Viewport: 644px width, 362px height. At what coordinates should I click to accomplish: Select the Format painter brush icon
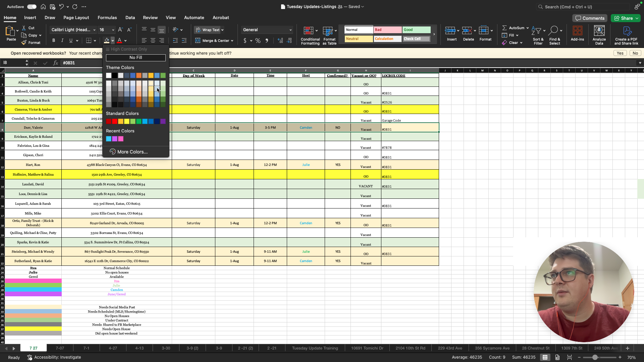coord(24,43)
